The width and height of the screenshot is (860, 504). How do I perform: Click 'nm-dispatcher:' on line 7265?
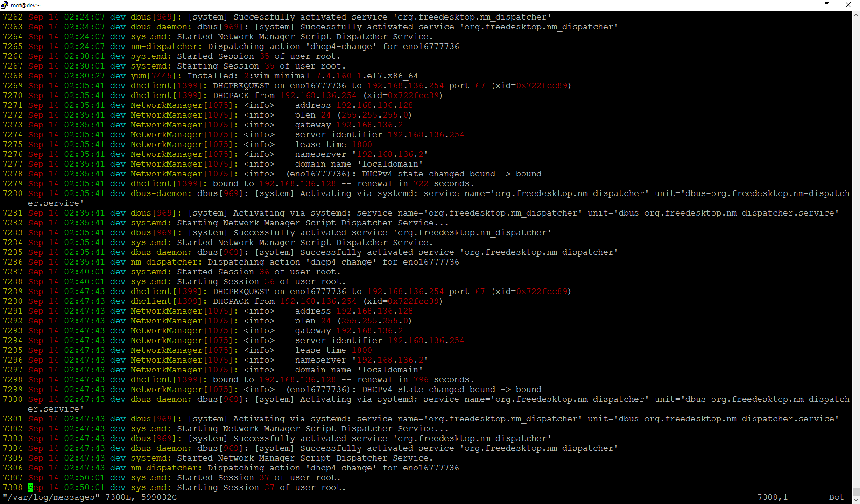[167, 47]
